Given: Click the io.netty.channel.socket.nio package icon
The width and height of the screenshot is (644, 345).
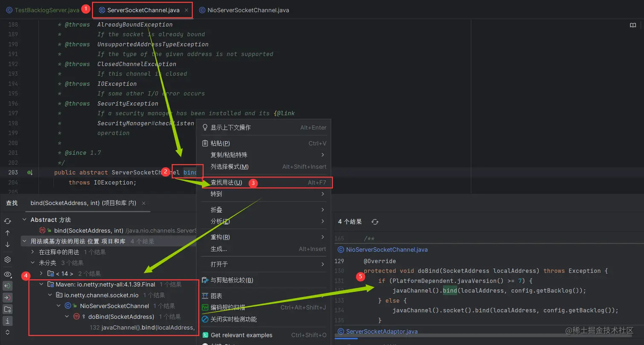Looking at the screenshot, I should tap(59, 295).
